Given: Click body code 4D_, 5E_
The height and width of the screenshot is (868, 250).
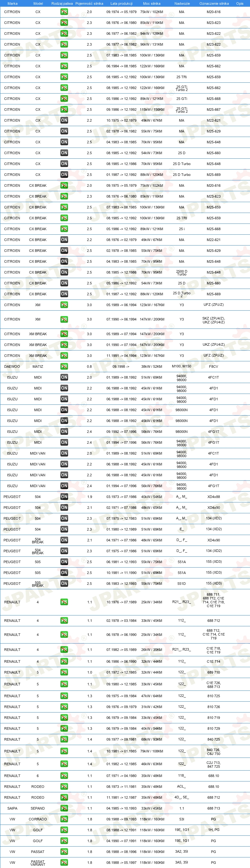Looking at the screenshot, I should (182, 797).
